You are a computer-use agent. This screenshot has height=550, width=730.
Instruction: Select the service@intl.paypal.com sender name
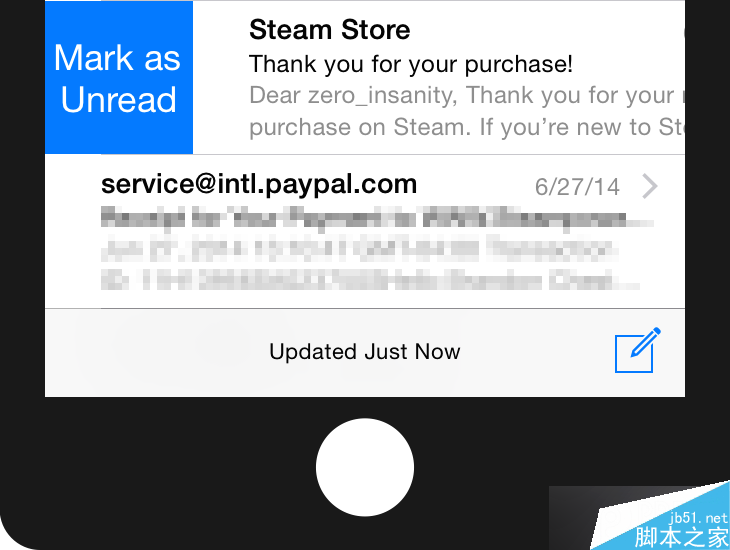tap(259, 184)
